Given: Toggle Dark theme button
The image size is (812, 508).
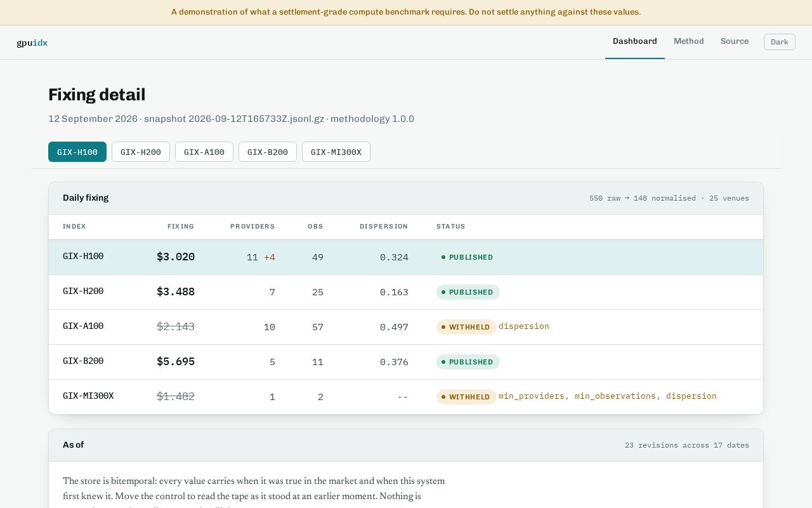Looking at the screenshot, I should click(x=780, y=42).
